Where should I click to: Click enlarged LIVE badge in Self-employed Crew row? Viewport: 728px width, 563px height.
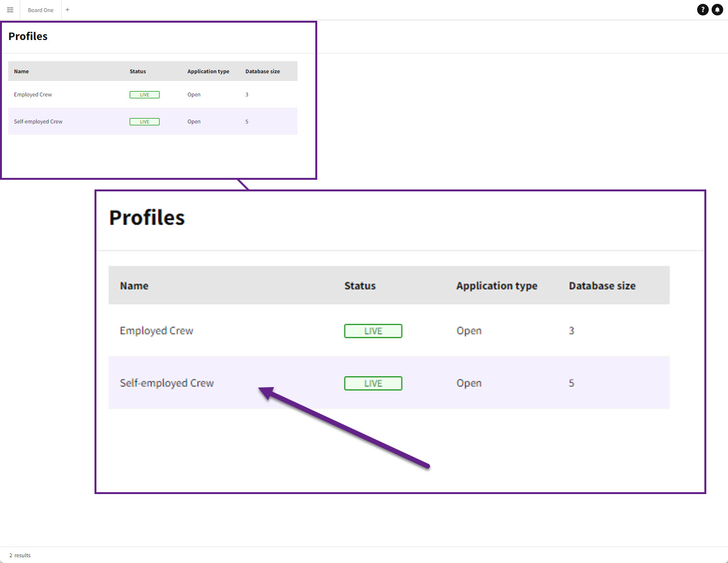[373, 383]
